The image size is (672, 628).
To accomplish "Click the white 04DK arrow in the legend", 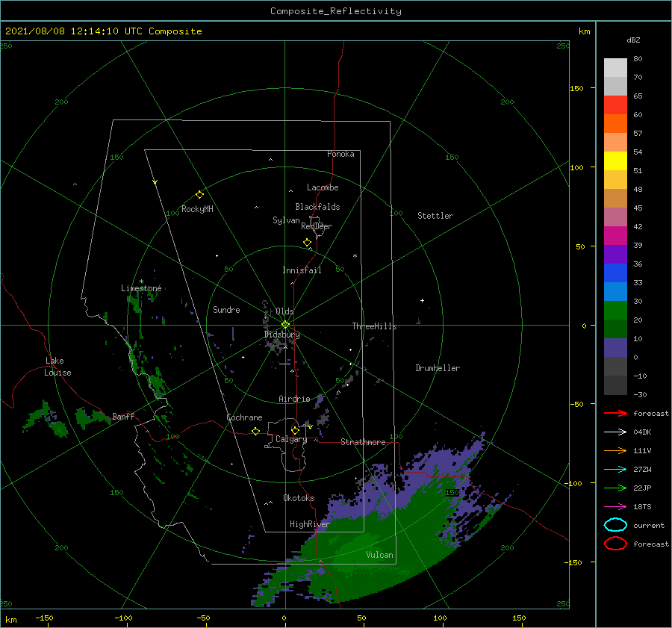I will (615, 432).
